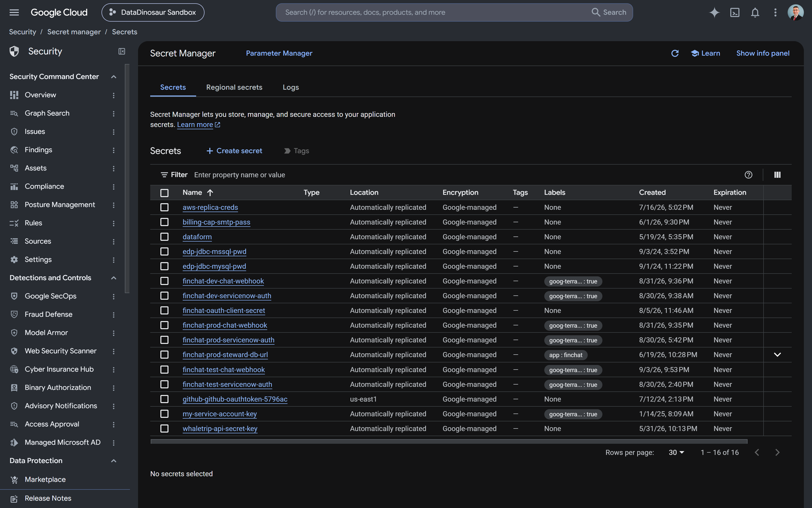Open Security Settings in sidebar

click(38, 260)
